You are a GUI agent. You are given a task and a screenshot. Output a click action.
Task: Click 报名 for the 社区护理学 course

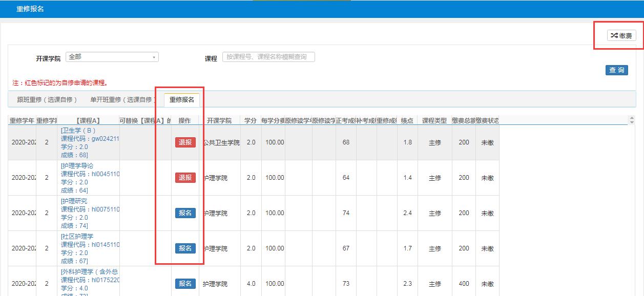pos(185,248)
